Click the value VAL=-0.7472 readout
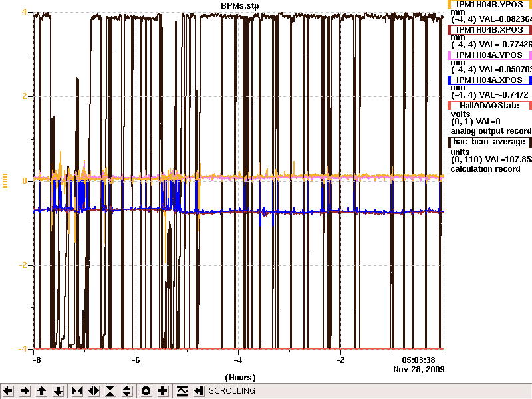Screen dimensions: 532x399 point(503,95)
